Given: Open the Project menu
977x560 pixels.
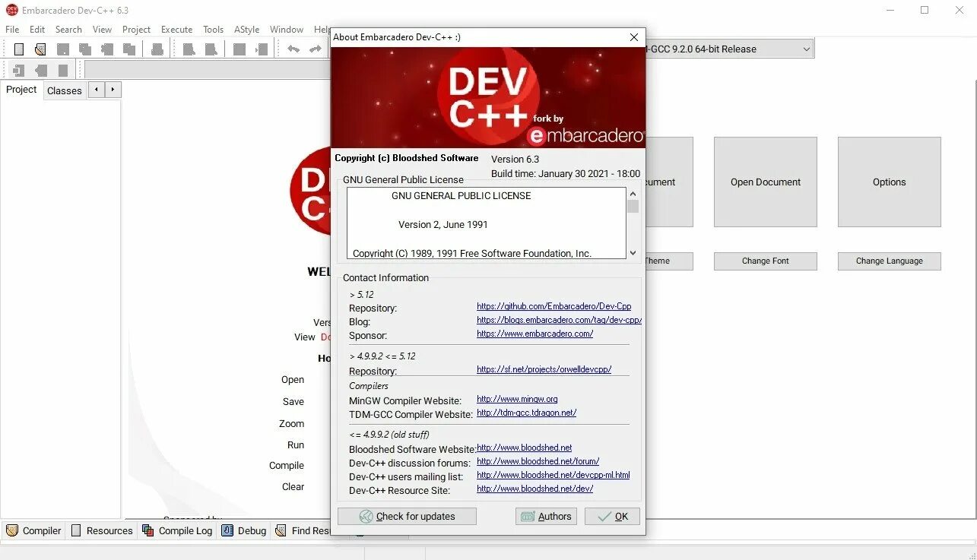Looking at the screenshot, I should point(137,30).
